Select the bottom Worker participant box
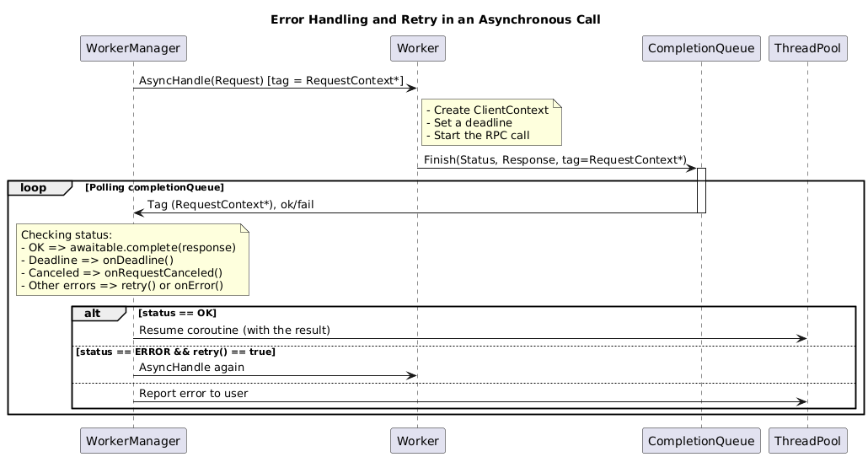Image resolution: width=868 pixels, height=457 pixels. (x=417, y=440)
